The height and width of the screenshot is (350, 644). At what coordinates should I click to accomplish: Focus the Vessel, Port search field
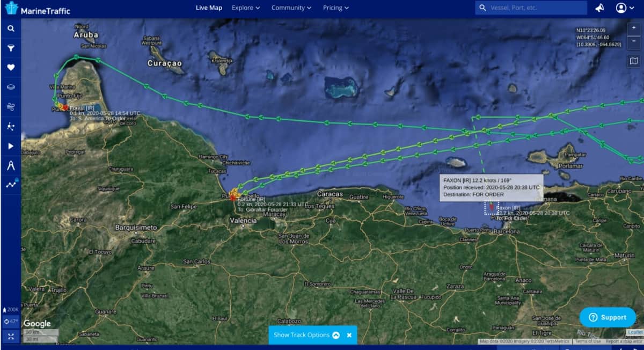[531, 8]
